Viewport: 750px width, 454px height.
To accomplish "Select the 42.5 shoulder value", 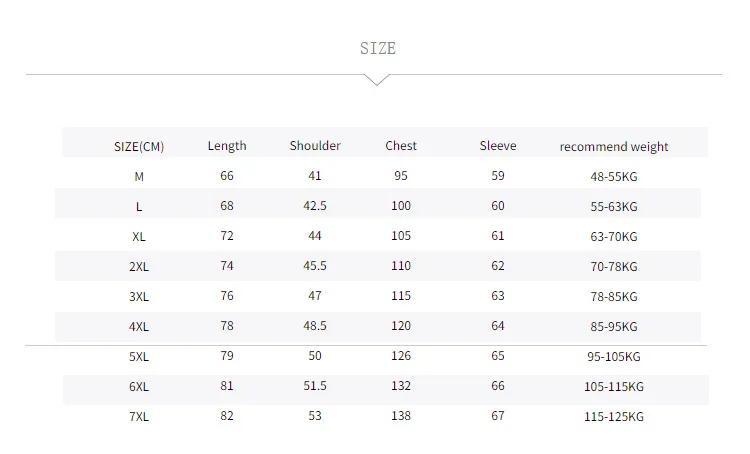I will [315, 206].
